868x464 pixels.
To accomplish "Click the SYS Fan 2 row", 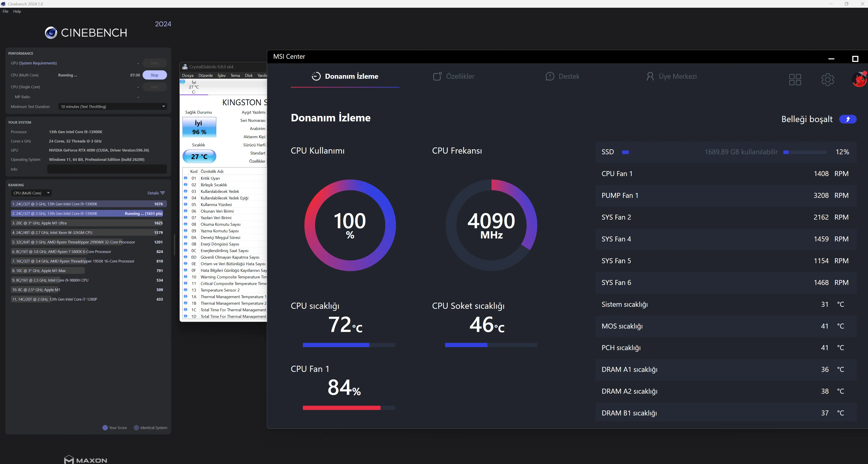I will pyautogui.click(x=726, y=217).
